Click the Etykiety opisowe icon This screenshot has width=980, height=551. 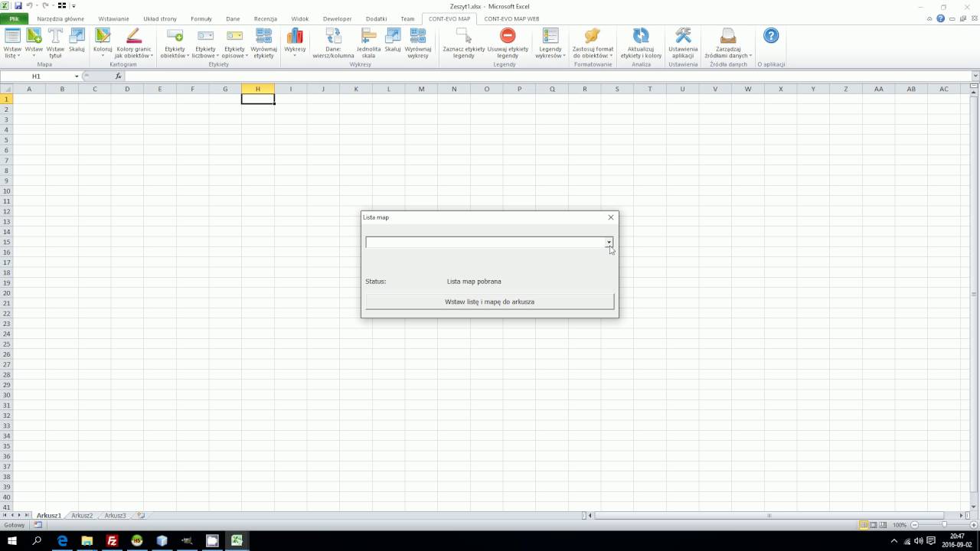[235, 43]
